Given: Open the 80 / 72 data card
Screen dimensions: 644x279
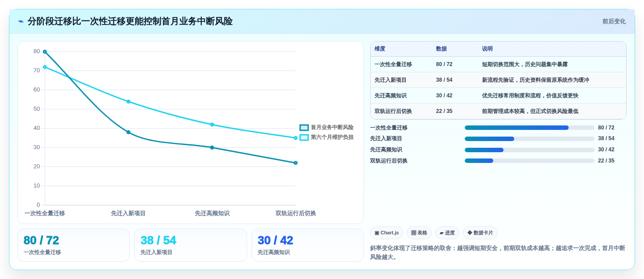Looking at the screenshot, I should tap(74, 245).
